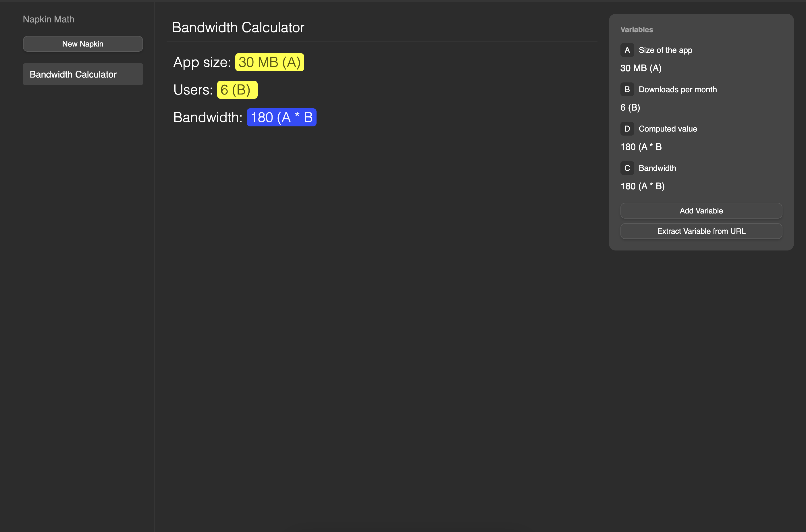Viewport: 806px width, 532px height.
Task: Click the Size of the app label
Action: 665,50
